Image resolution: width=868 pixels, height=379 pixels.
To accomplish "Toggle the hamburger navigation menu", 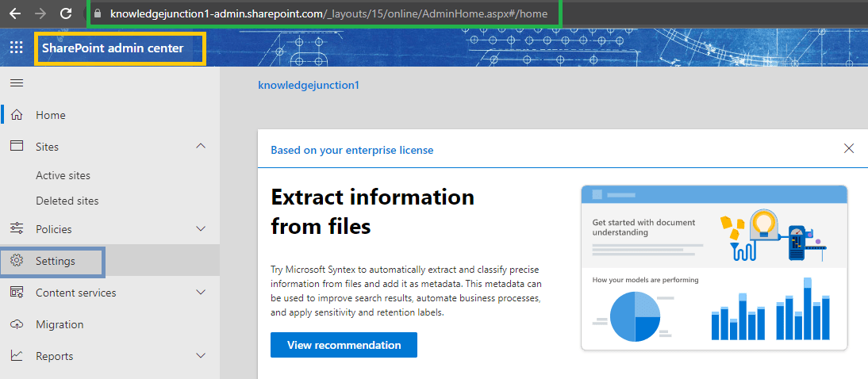I will coord(17,83).
